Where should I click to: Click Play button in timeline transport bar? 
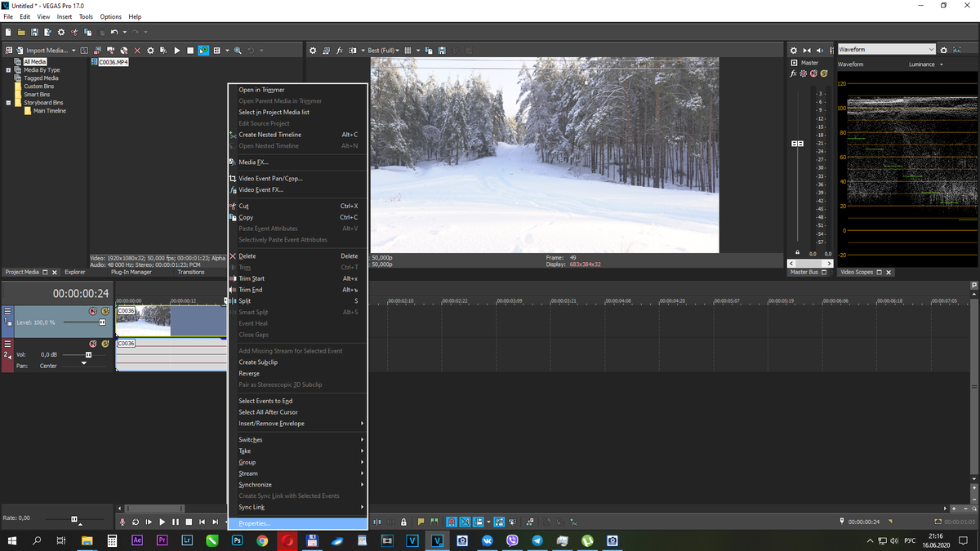pyautogui.click(x=162, y=522)
